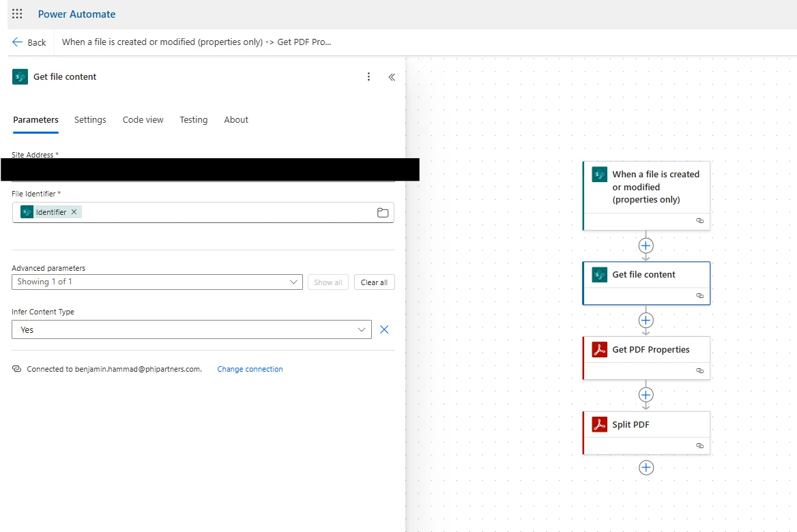Click the SharePoint icon on the trigger card
Image resolution: width=797 pixels, height=532 pixels.
point(600,175)
